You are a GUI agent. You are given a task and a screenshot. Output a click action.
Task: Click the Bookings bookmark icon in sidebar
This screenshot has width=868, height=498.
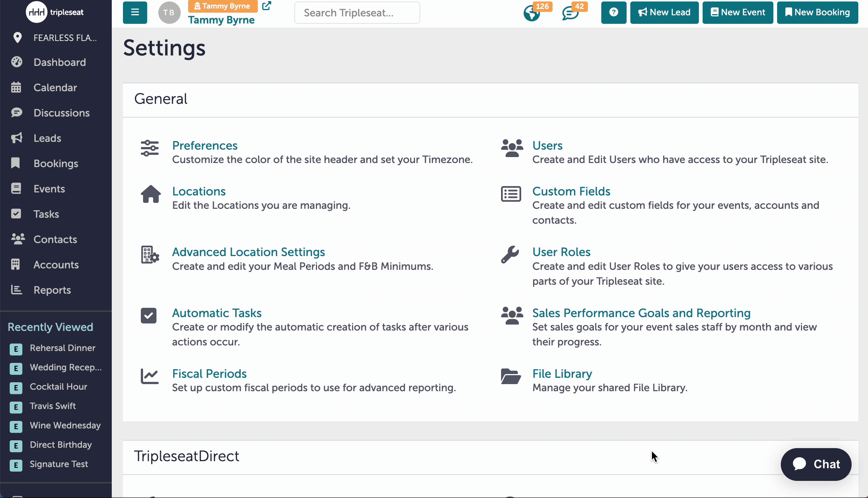point(15,163)
